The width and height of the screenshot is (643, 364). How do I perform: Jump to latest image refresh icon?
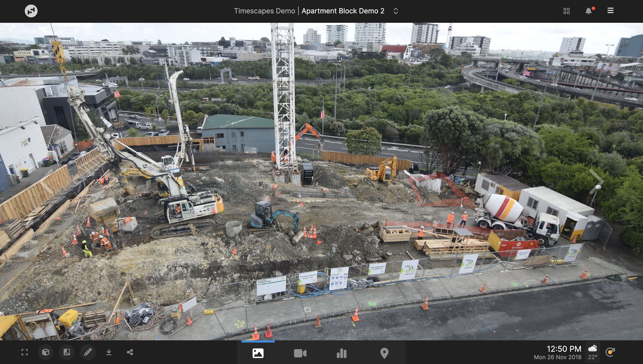point(610,352)
